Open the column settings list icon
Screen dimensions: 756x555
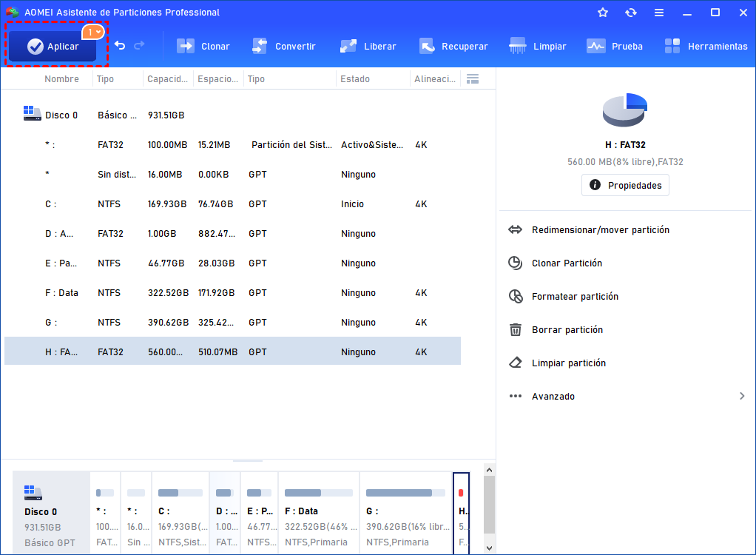click(473, 79)
